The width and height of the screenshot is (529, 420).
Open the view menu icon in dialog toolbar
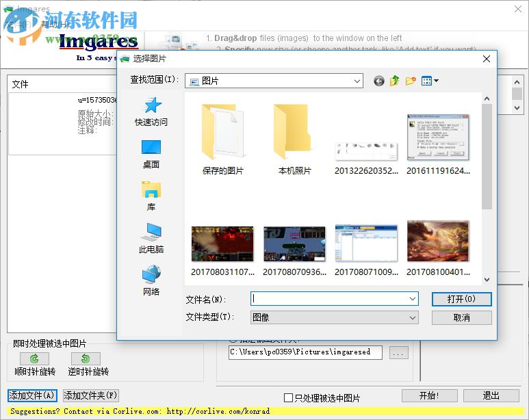click(x=430, y=81)
